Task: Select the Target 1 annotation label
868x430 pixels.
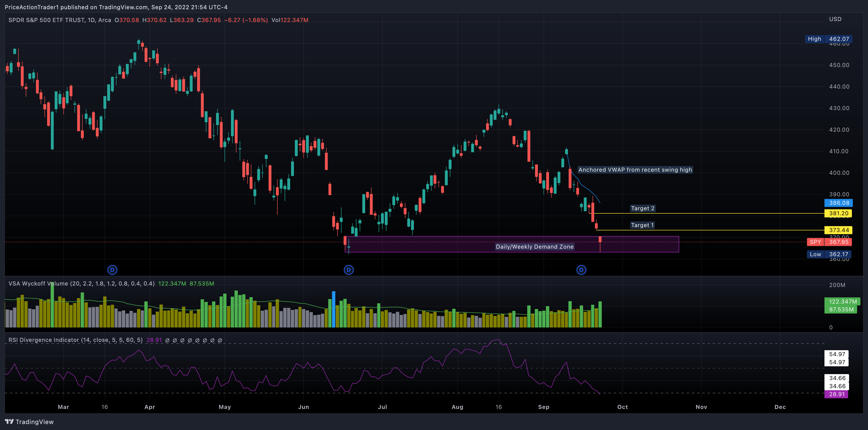Action: coord(642,225)
